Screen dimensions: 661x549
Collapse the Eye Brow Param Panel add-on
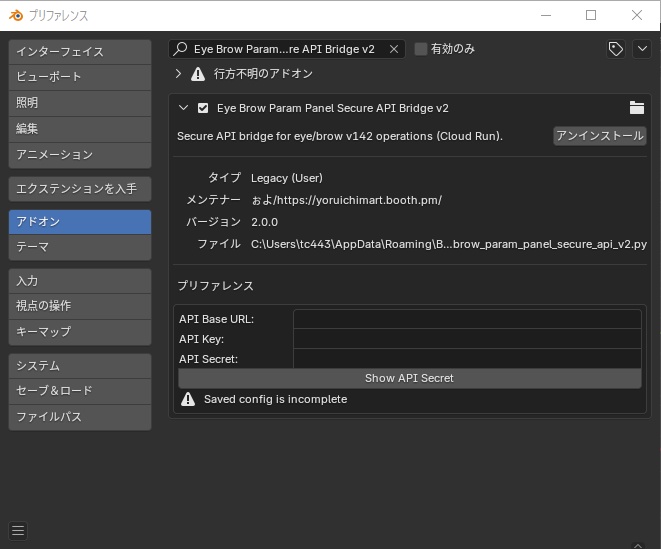pyautogui.click(x=183, y=108)
